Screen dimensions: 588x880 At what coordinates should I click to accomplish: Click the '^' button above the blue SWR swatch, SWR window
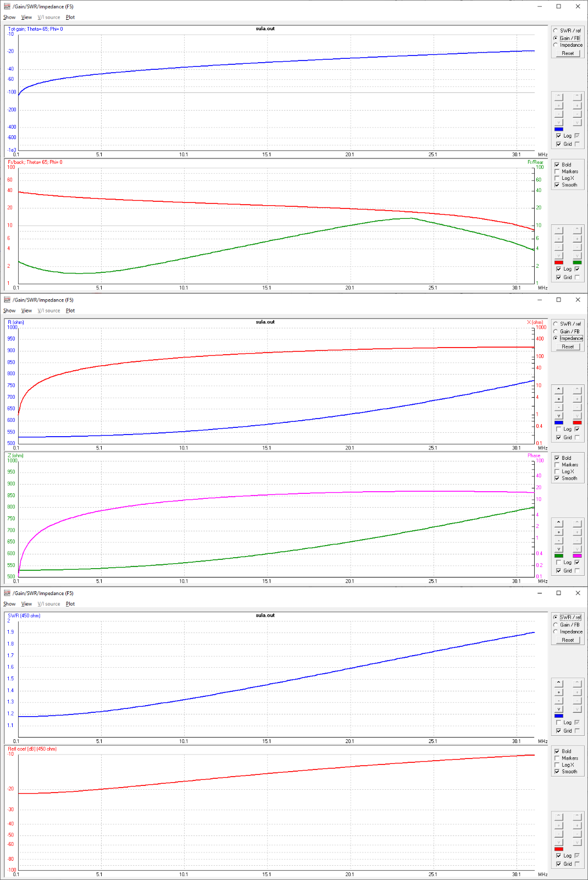coord(559,683)
